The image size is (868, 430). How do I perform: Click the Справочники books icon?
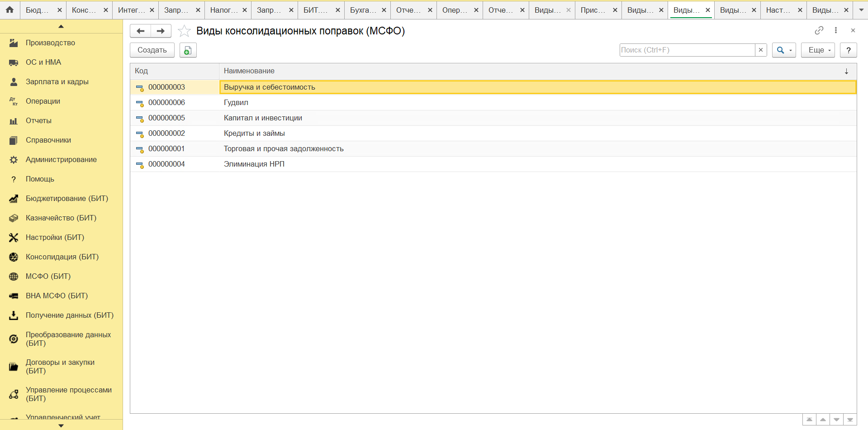(x=14, y=140)
